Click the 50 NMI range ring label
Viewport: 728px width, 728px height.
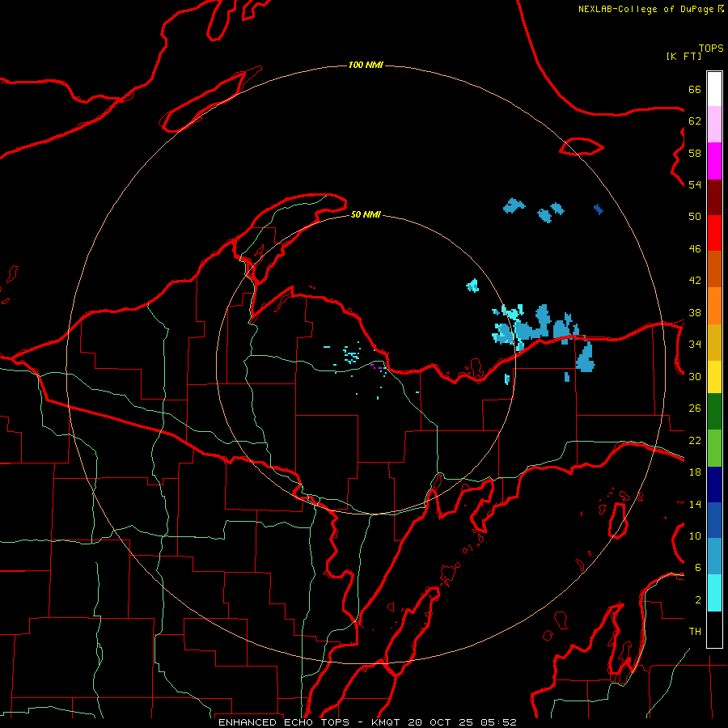pyautogui.click(x=366, y=214)
